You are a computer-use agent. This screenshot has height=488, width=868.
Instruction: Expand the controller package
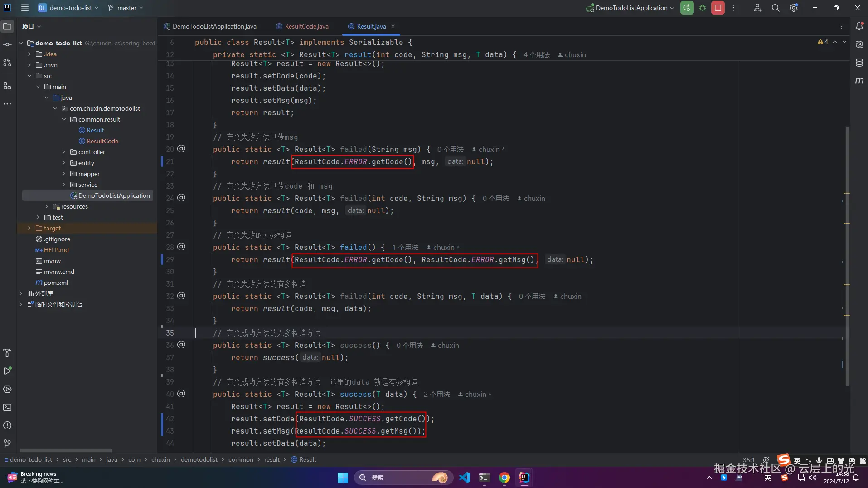point(64,152)
